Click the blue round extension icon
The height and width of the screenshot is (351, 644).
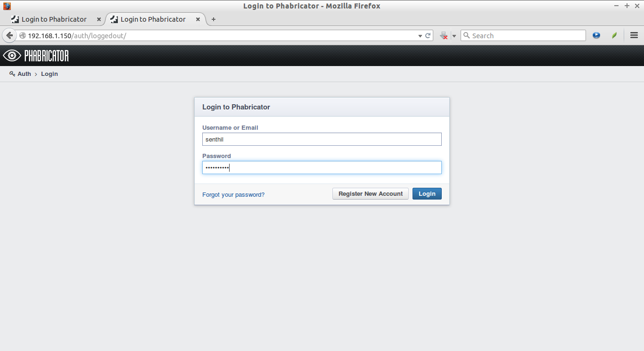(x=596, y=35)
